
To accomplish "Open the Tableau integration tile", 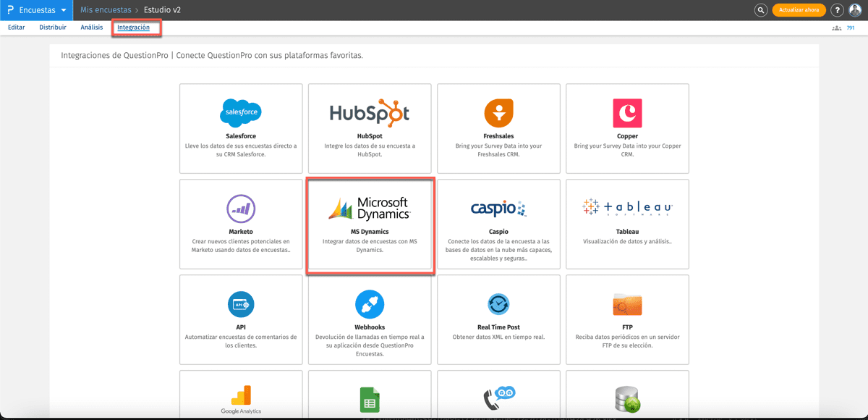I will click(x=627, y=224).
